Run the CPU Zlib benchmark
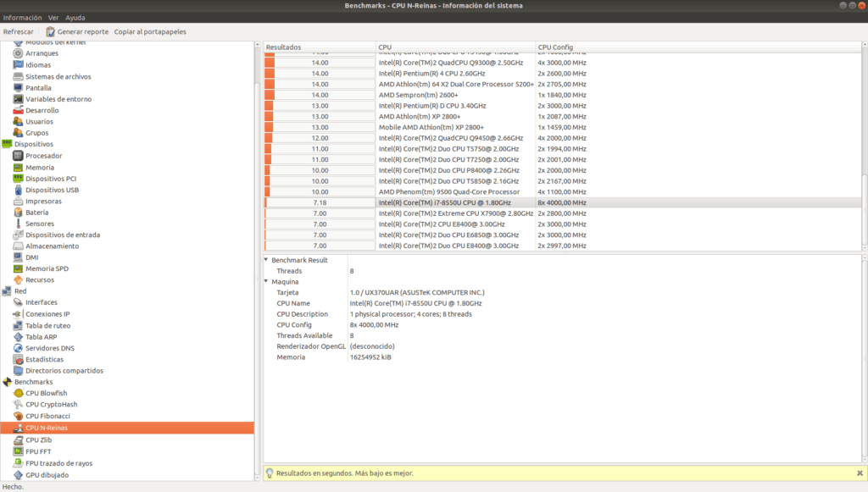This screenshot has height=492, width=868. click(x=44, y=439)
